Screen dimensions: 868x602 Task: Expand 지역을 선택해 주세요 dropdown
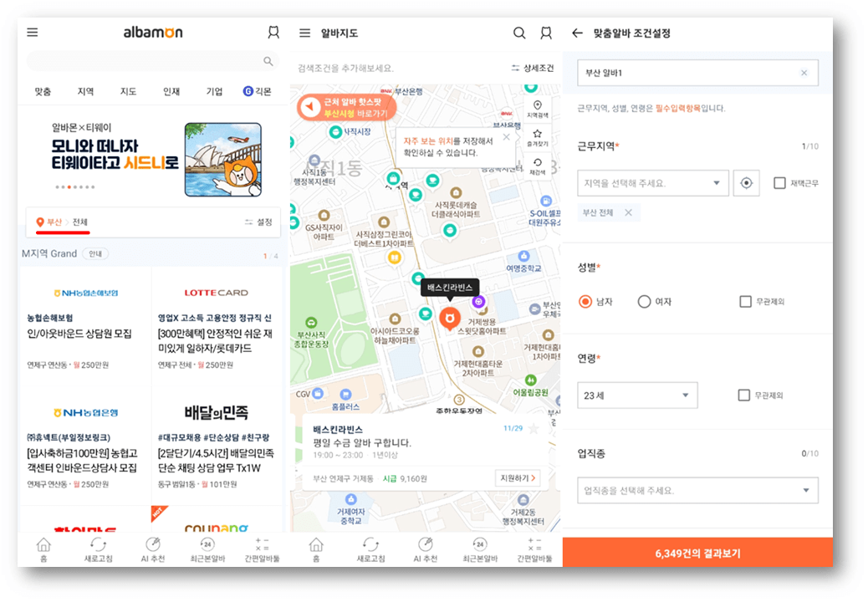pyautogui.click(x=652, y=183)
